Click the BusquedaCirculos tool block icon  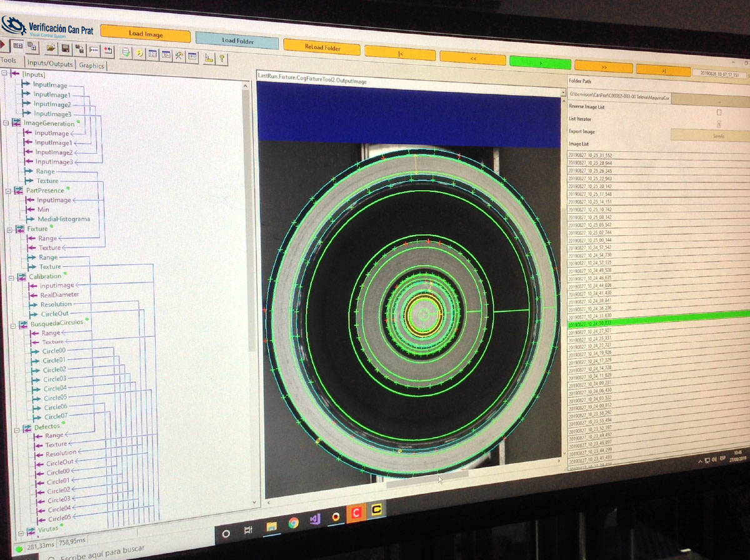pyautogui.click(x=23, y=324)
